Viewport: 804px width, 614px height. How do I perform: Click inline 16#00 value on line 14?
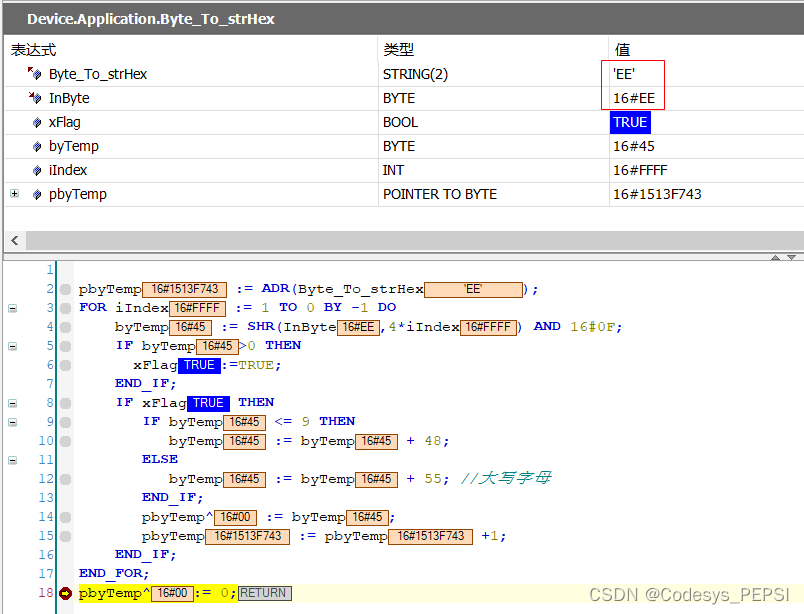(x=235, y=517)
